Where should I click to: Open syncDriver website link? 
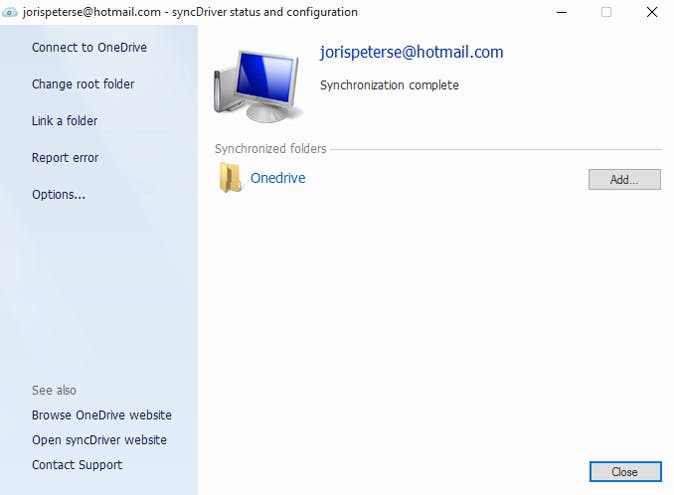pos(99,440)
